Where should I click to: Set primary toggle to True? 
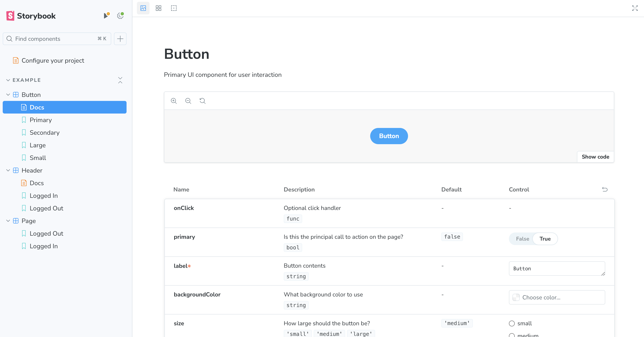[x=545, y=239]
